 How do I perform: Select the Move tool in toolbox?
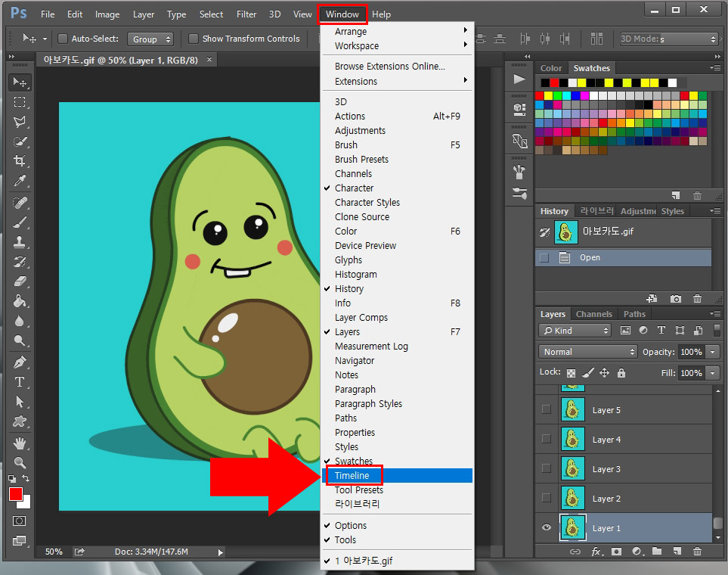coord(20,82)
